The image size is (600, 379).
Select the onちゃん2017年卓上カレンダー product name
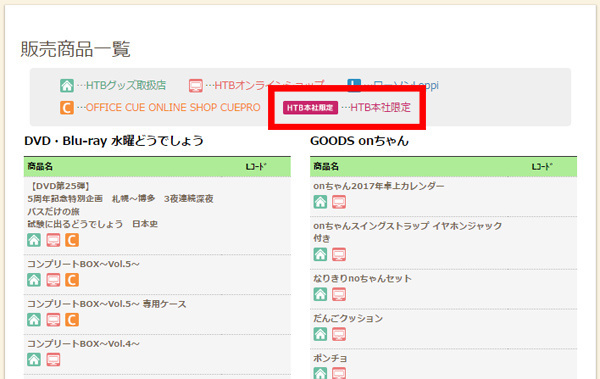pos(379,186)
